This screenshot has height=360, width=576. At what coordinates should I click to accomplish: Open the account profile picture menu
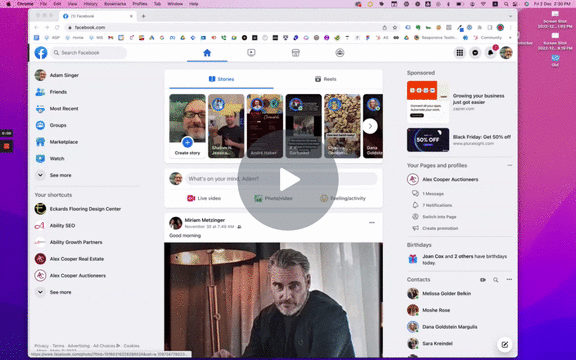point(506,53)
